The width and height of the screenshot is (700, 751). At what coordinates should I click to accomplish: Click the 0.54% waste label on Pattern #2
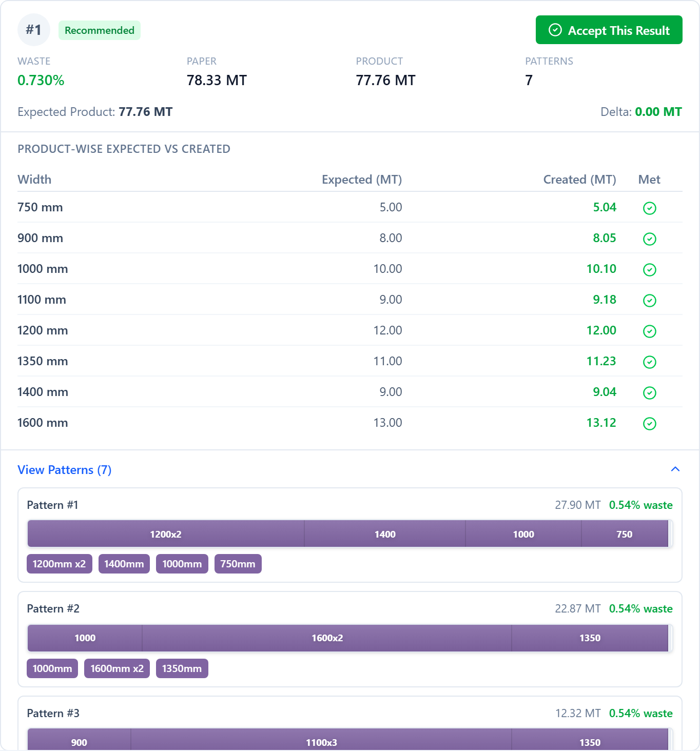(641, 608)
